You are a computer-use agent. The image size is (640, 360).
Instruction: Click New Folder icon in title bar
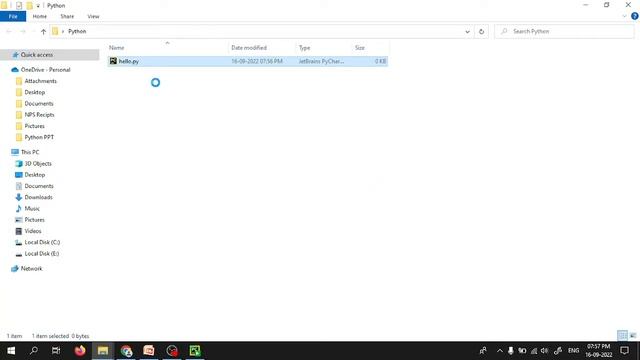tap(29, 6)
